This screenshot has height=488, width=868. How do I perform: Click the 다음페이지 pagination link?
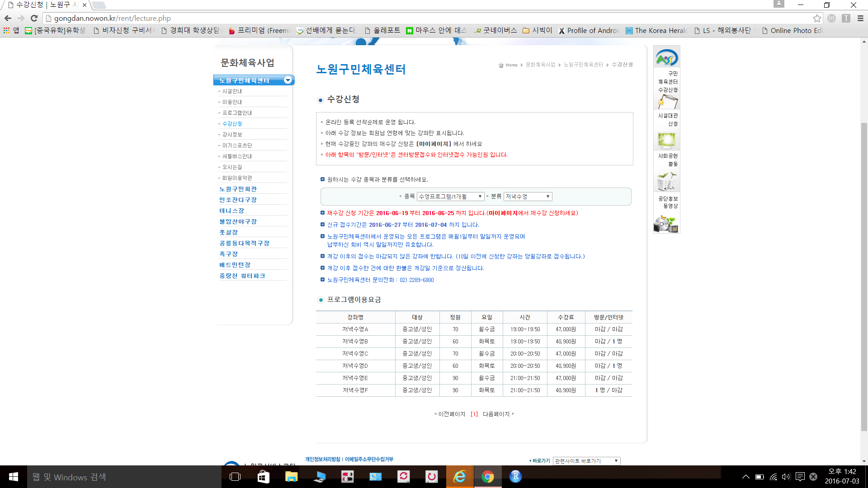[496, 414]
